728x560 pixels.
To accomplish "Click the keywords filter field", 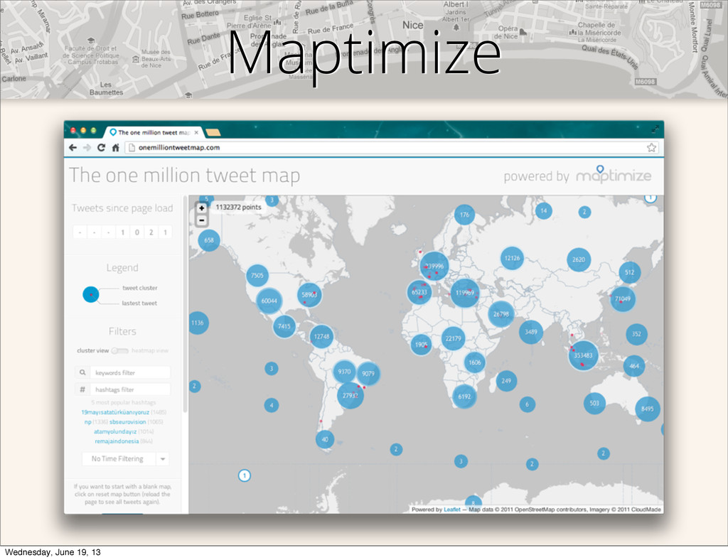I will pos(130,372).
